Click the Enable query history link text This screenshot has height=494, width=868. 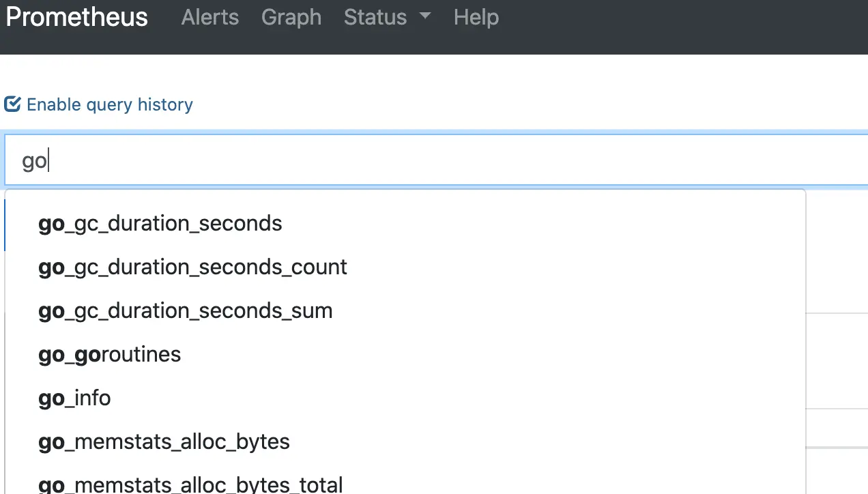coord(108,104)
